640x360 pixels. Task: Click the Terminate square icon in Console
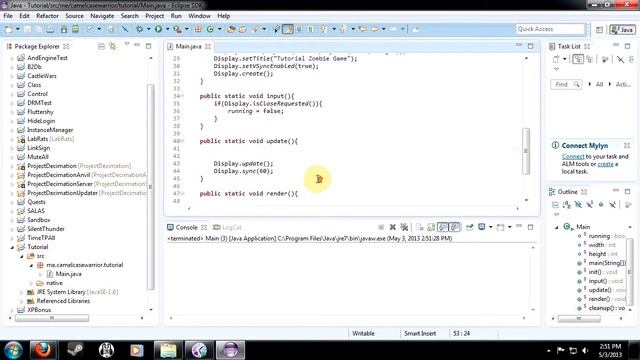[381, 227]
